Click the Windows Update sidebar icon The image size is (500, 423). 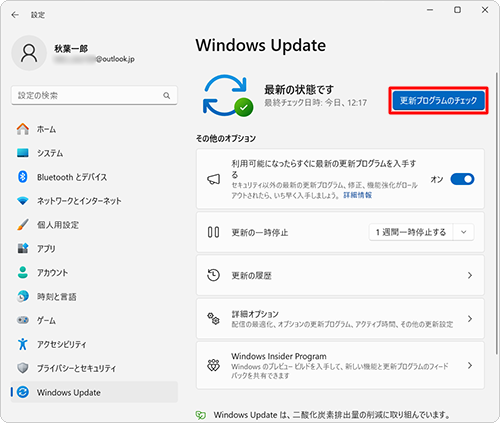tap(23, 392)
